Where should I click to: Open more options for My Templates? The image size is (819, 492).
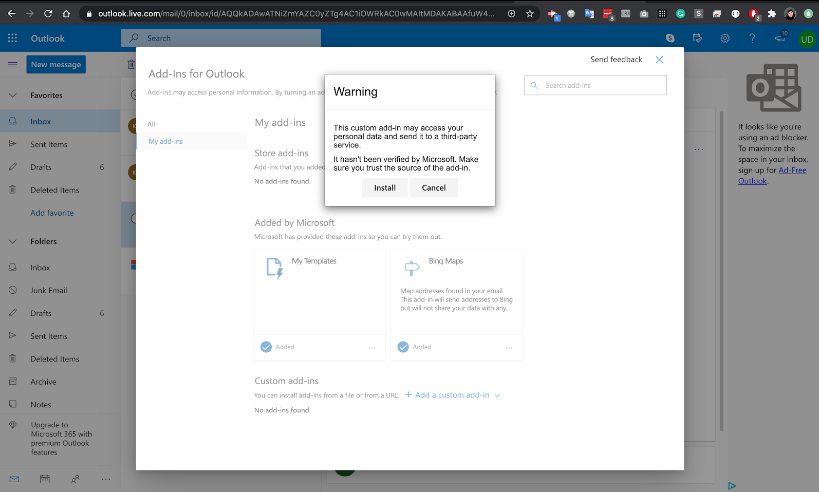tap(372, 347)
